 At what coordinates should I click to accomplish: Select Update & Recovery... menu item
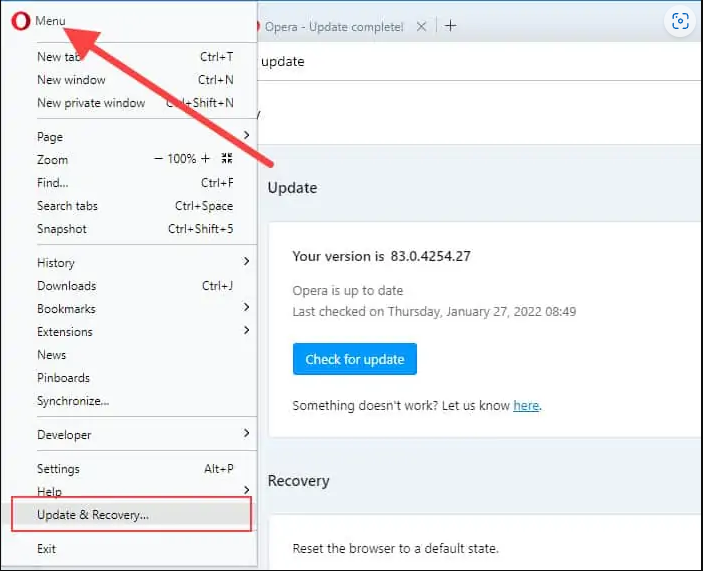pos(131,515)
